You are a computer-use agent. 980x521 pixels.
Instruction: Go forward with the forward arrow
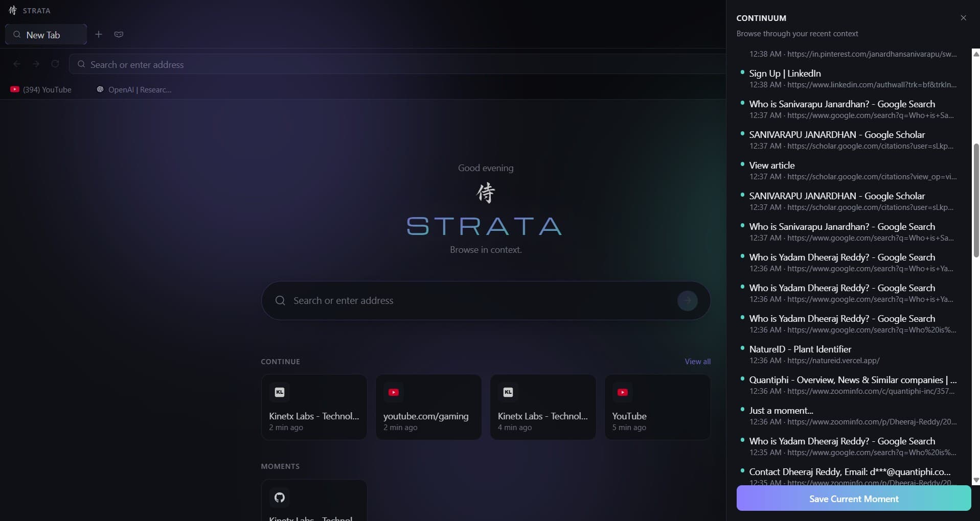click(36, 64)
